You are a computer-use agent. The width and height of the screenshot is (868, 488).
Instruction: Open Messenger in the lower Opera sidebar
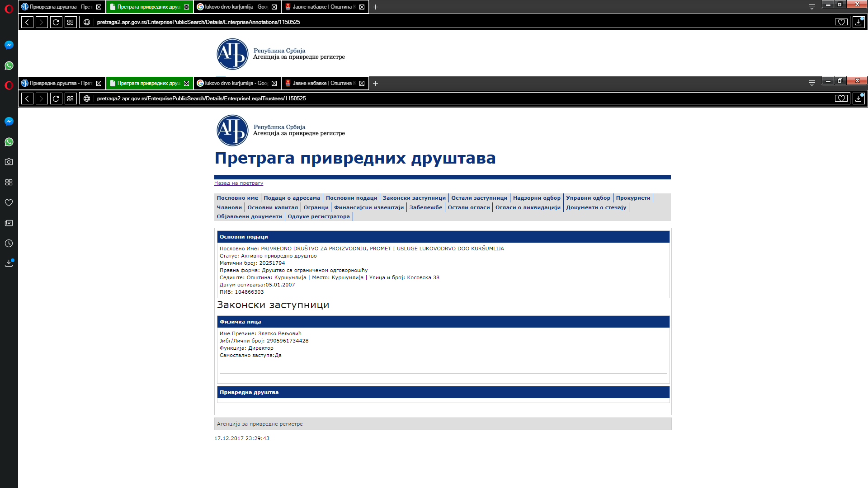[x=9, y=121]
